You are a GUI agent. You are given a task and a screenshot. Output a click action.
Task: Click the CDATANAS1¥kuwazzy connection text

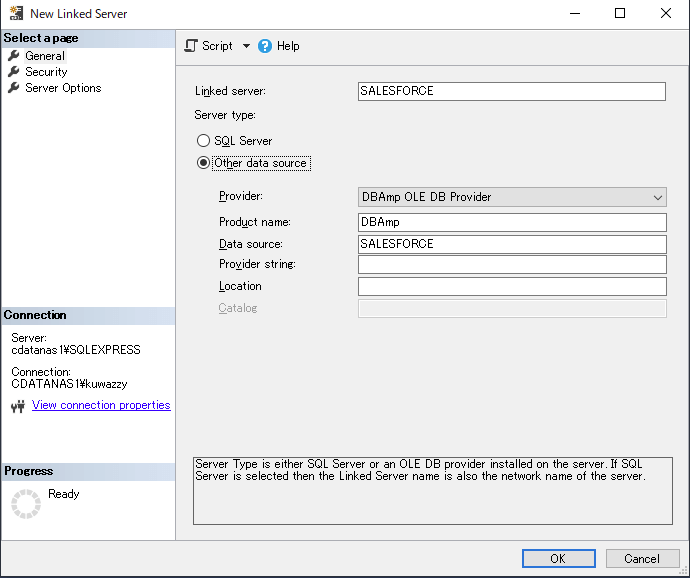pos(69,384)
